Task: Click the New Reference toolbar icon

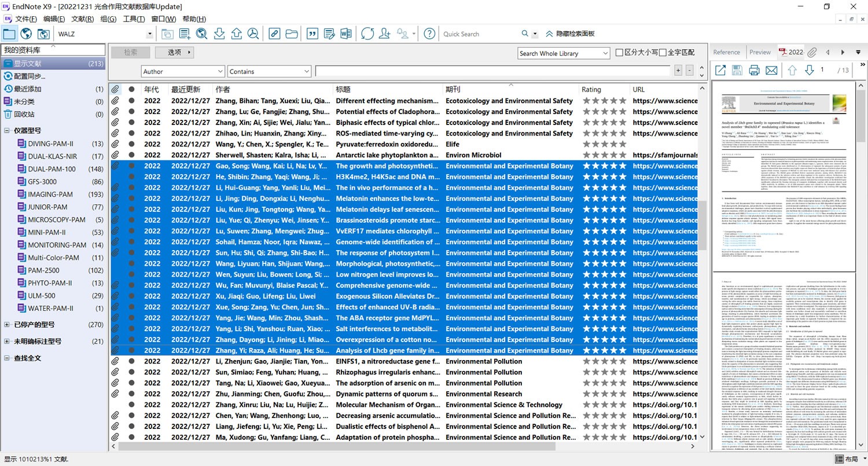Action: coord(185,34)
